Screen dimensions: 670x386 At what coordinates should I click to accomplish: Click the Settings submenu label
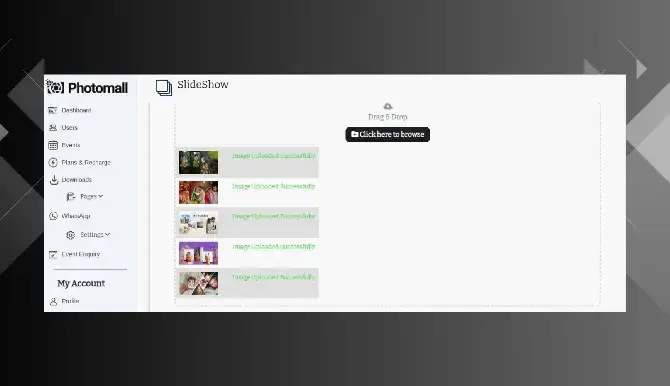(x=92, y=235)
